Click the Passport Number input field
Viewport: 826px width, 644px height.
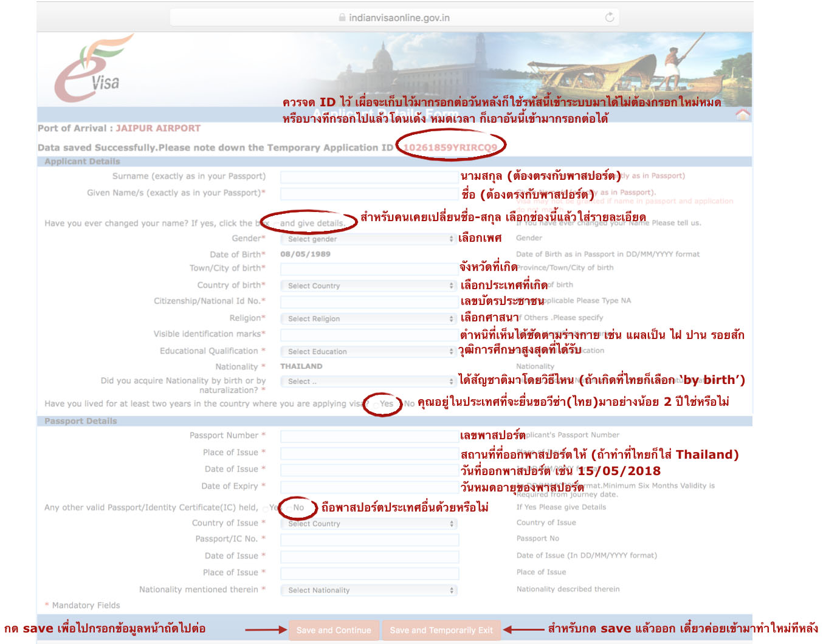[x=368, y=436]
